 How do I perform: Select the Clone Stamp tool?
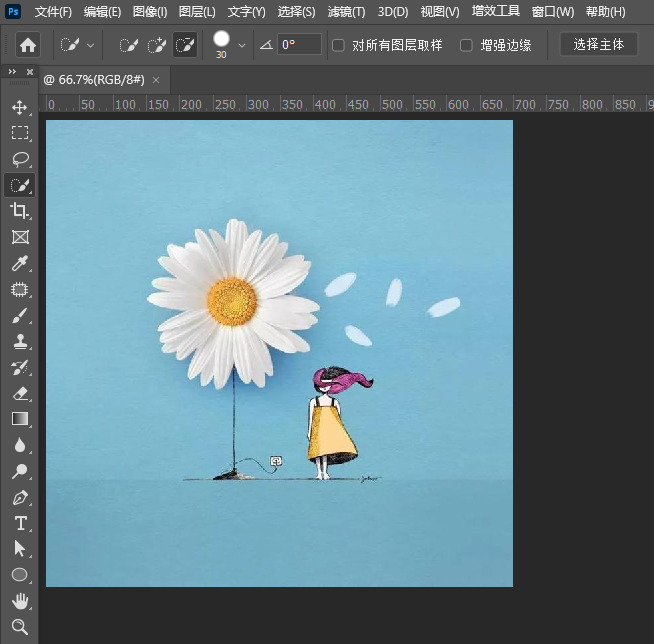tap(19, 342)
